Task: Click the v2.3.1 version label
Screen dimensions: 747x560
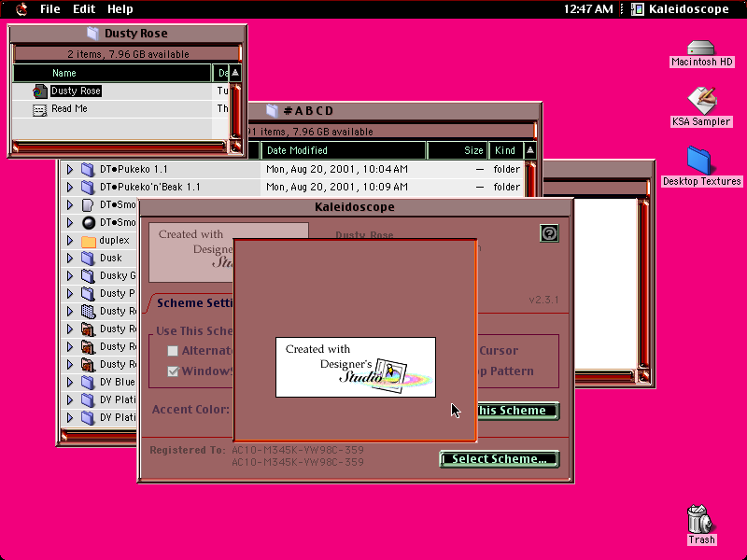Action: [x=543, y=300]
